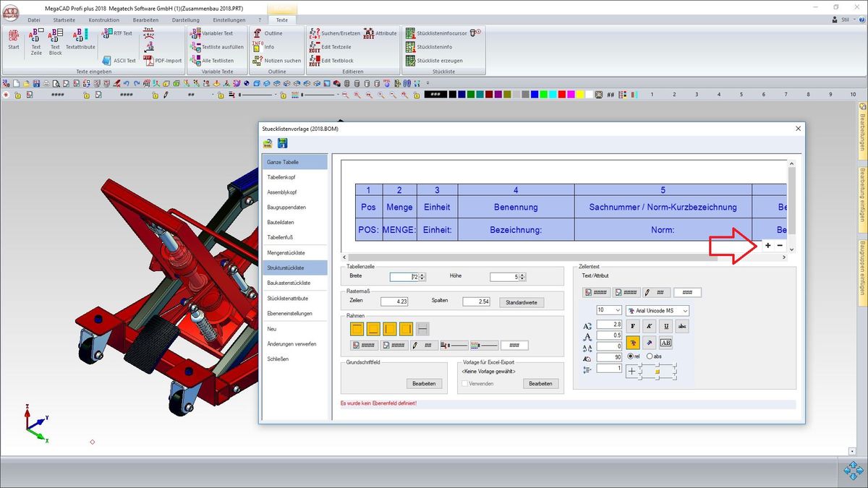Click the Standardwerte button
The image size is (868, 488).
tap(521, 302)
